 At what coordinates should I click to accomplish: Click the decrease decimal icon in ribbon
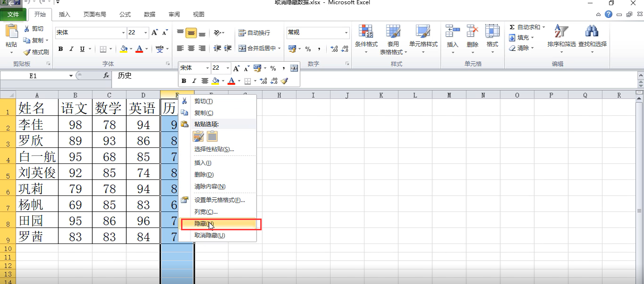tap(345, 49)
